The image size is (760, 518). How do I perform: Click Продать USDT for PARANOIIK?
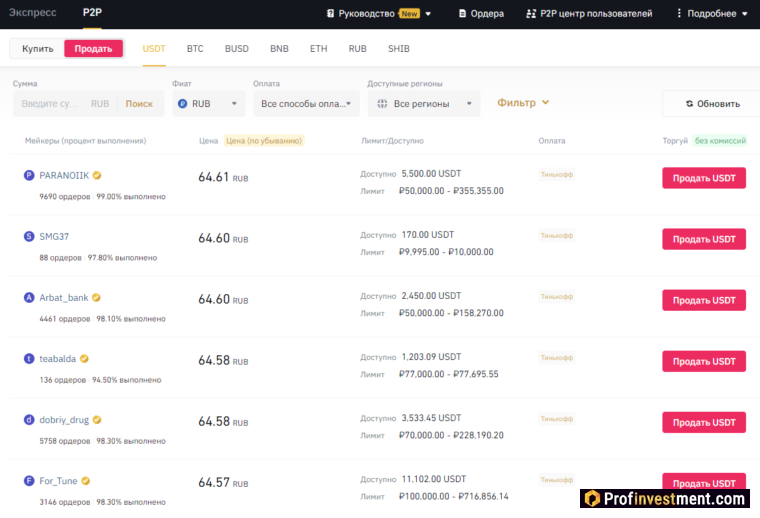[x=704, y=178]
